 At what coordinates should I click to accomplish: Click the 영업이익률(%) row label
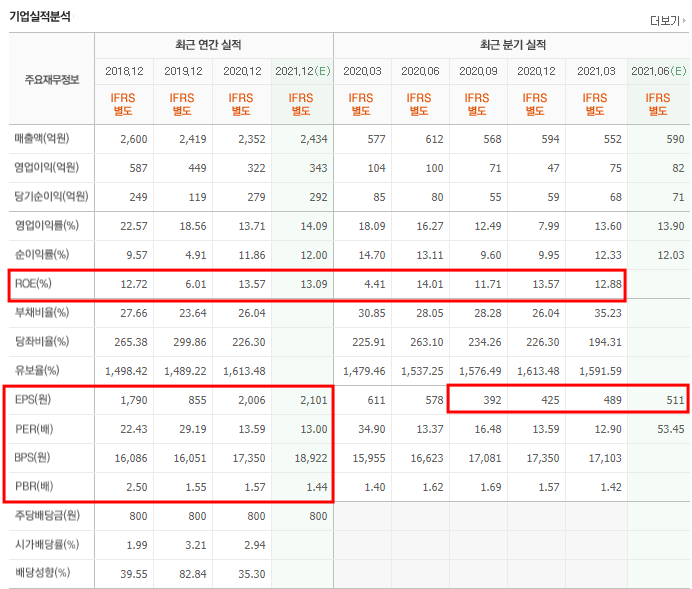pyautogui.click(x=47, y=225)
